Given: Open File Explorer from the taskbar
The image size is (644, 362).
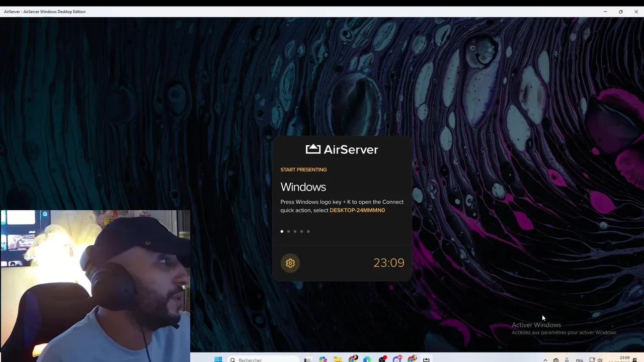Looking at the screenshot, I should pos(338,359).
